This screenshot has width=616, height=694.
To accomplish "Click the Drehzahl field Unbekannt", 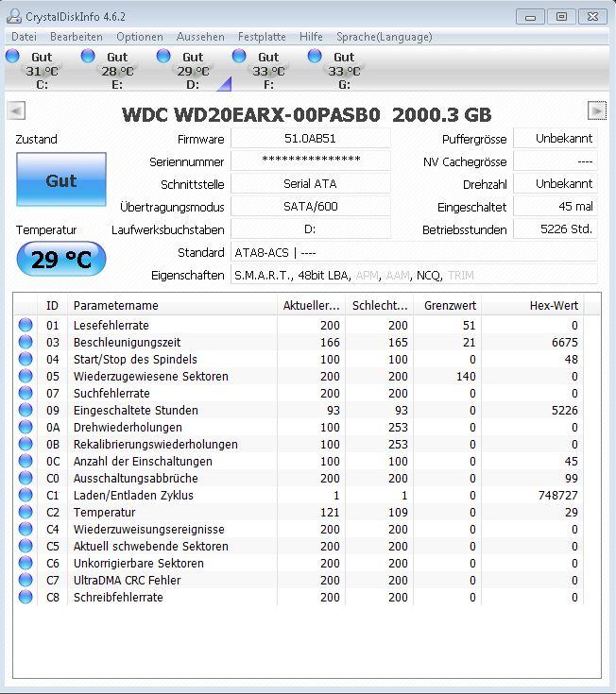I will (x=556, y=184).
